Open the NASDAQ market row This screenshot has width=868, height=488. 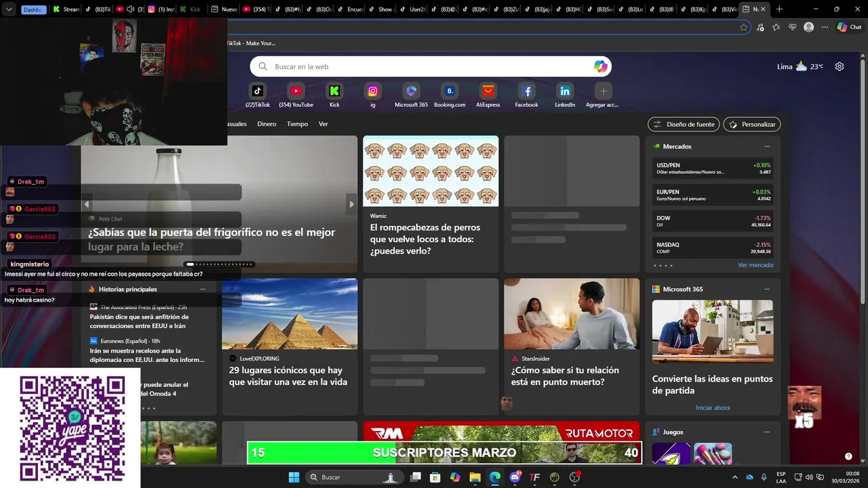[x=713, y=247]
